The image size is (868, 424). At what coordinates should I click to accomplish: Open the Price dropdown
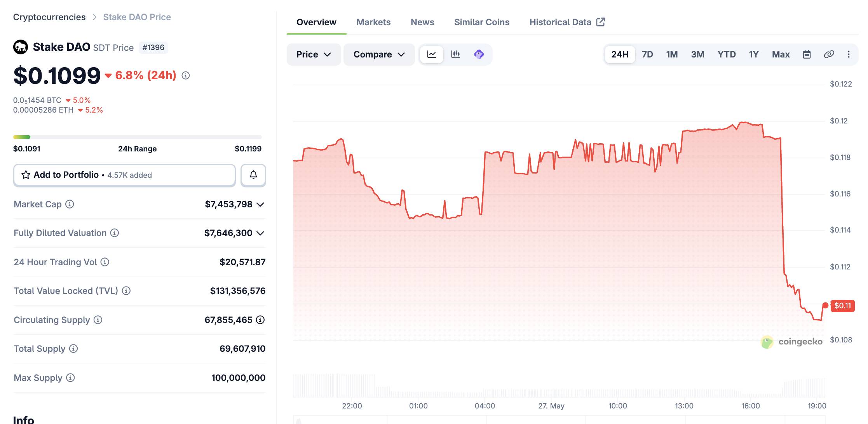coord(314,54)
